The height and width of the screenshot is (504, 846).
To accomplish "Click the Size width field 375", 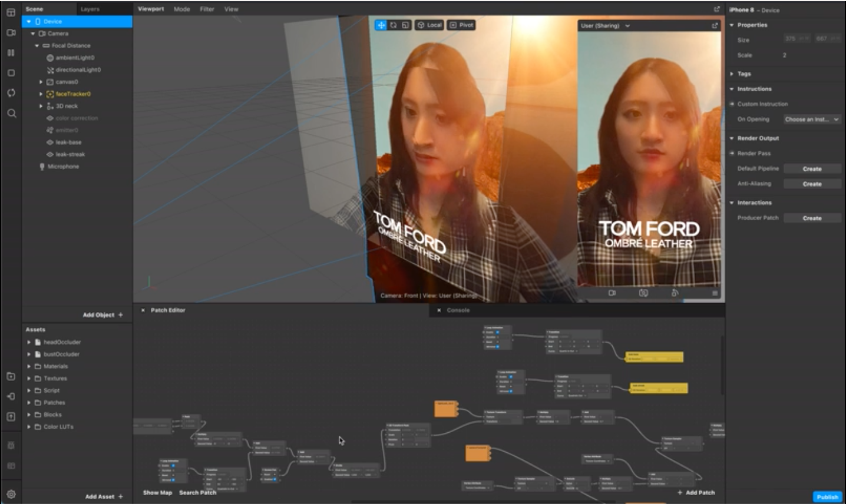I will click(797, 38).
